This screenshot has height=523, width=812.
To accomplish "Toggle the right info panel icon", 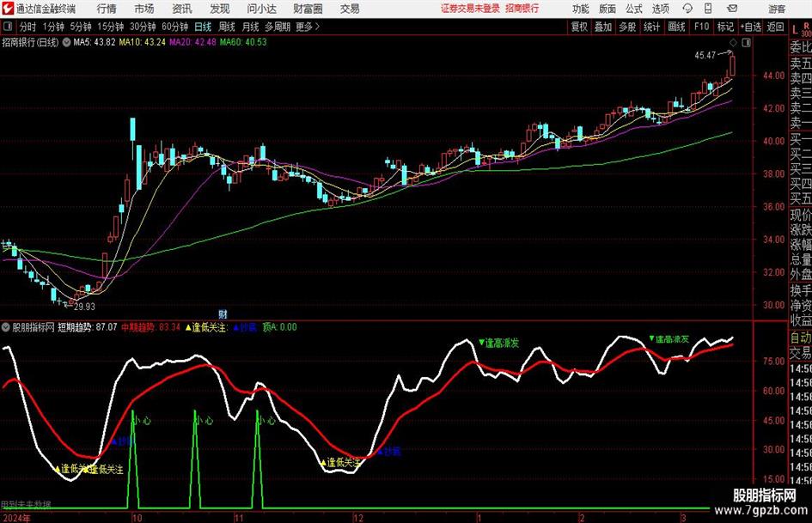I will coord(746,43).
